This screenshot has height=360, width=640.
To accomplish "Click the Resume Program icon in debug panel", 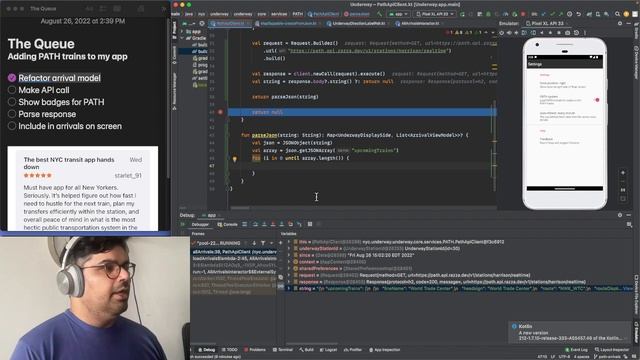I will [182, 224].
